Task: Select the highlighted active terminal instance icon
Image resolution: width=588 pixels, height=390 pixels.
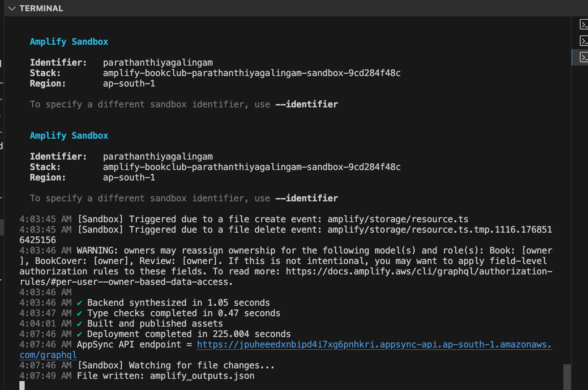Action: pos(584,57)
